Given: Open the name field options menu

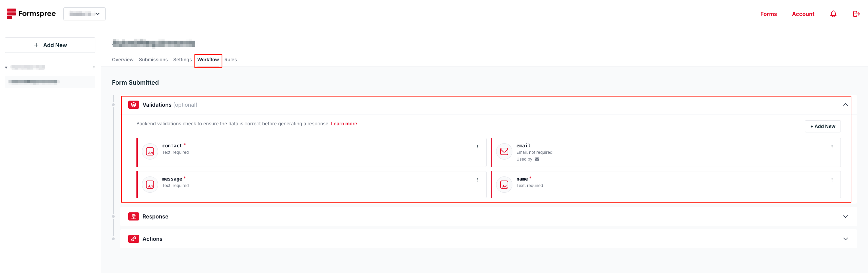Looking at the screenshot, I should coord(832,180).
